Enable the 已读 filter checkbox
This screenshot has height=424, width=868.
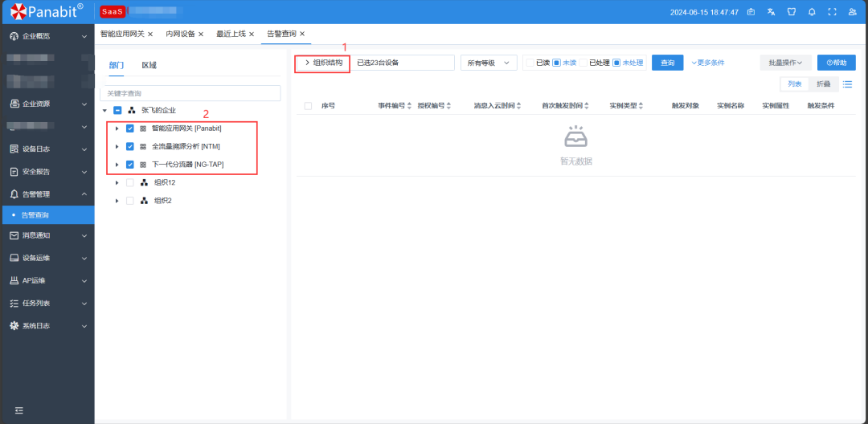point(530,63)
